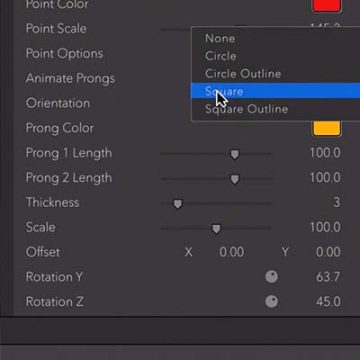Open the red Point Color swatch
The width and height of the screenshot is (360, 360).
tap(327, 5)
